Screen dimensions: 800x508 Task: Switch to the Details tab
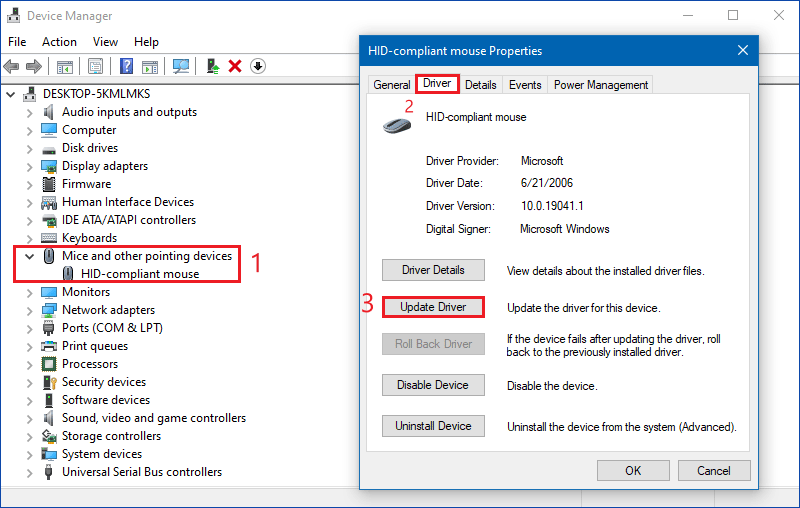pos(481,85)
